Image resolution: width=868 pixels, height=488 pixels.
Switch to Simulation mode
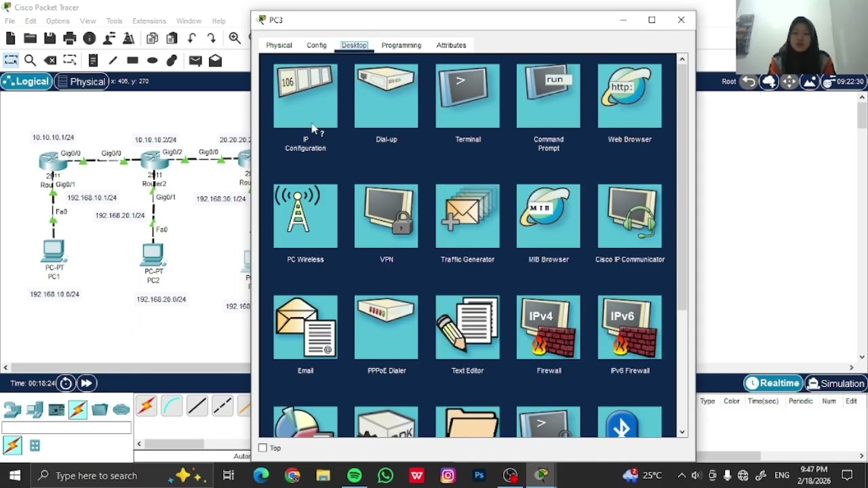835,384
